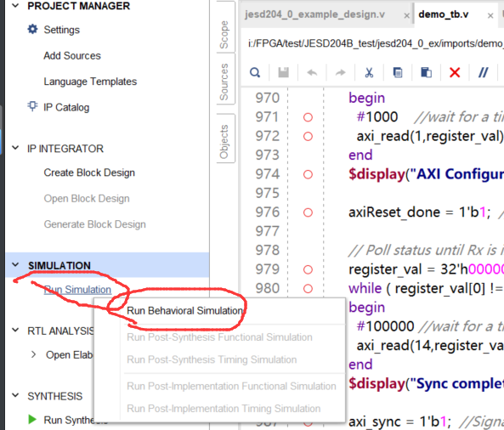This screenshot has width=504, height=430.
Task: Click the red X delete icon
Action: pos(455,72)
